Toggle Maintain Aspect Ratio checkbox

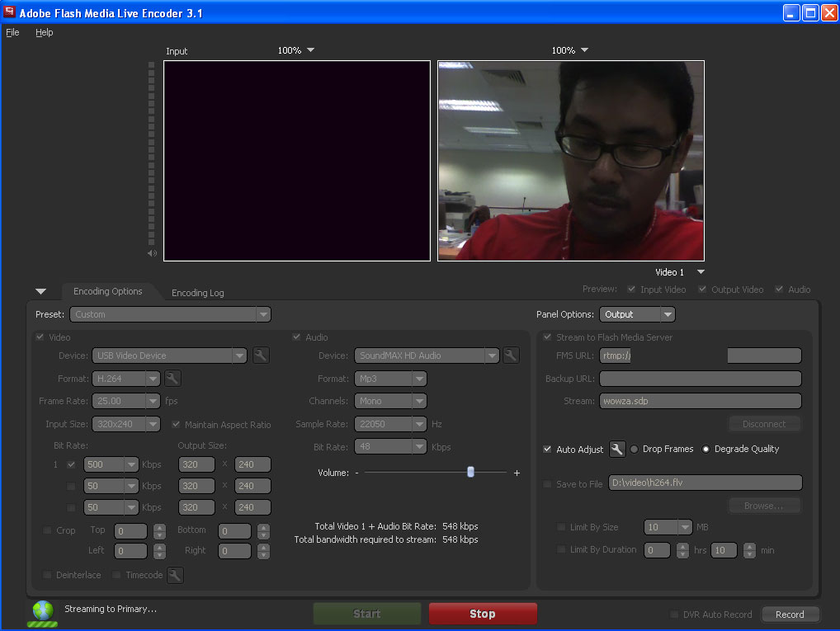coord(176,424)
